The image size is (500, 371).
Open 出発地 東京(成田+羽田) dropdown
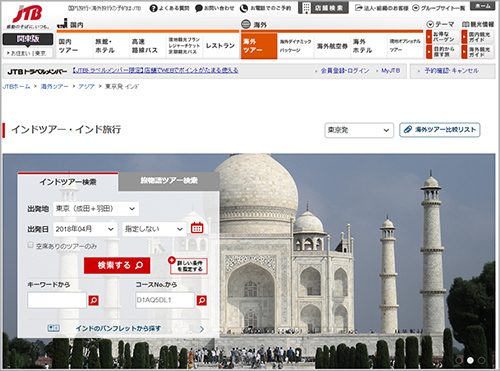tap(96, 209)
